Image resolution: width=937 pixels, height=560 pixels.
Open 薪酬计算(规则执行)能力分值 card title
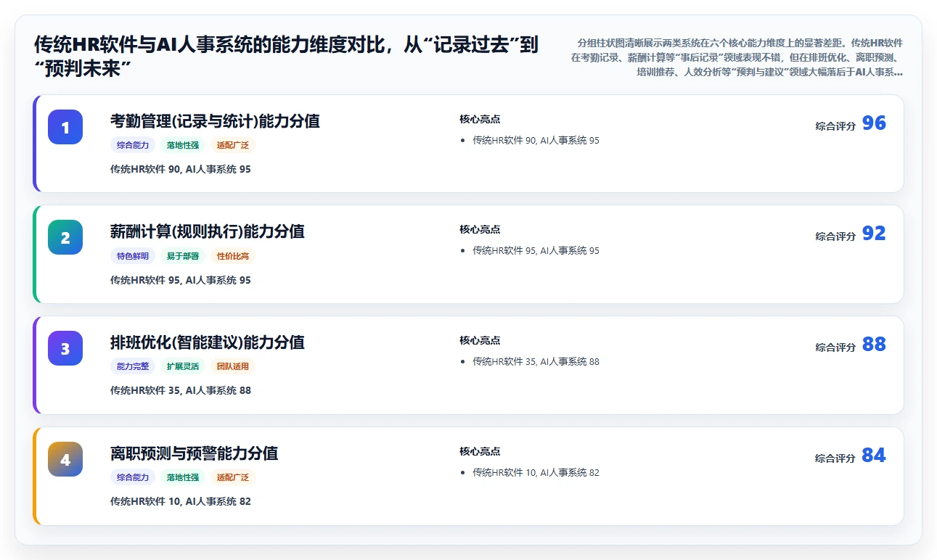pyautogui.click(x=208, y=231)
